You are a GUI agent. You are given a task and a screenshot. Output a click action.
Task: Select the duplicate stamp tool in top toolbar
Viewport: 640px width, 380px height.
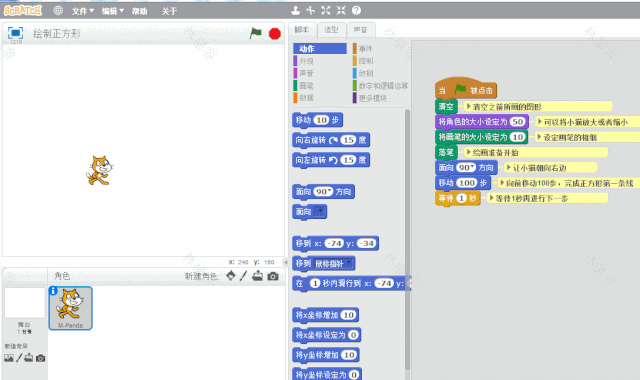296,11
